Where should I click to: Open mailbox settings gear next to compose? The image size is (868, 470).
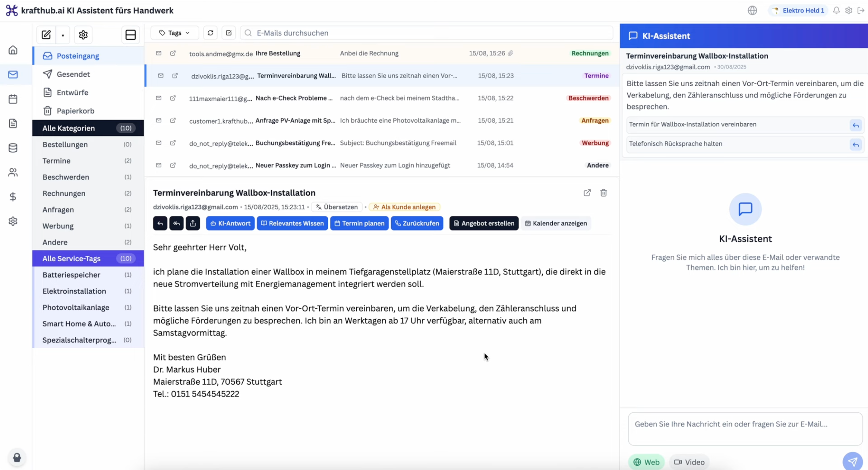83,35
